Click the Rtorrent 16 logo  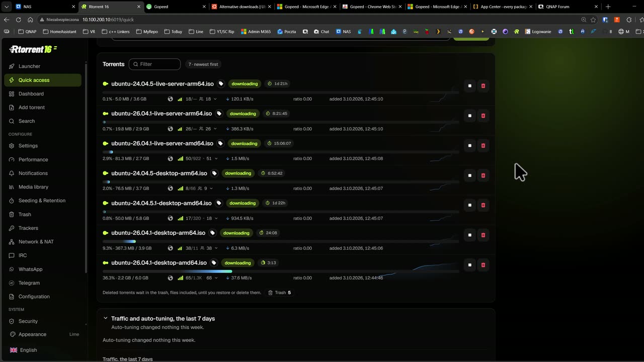[x=33, y=49]
